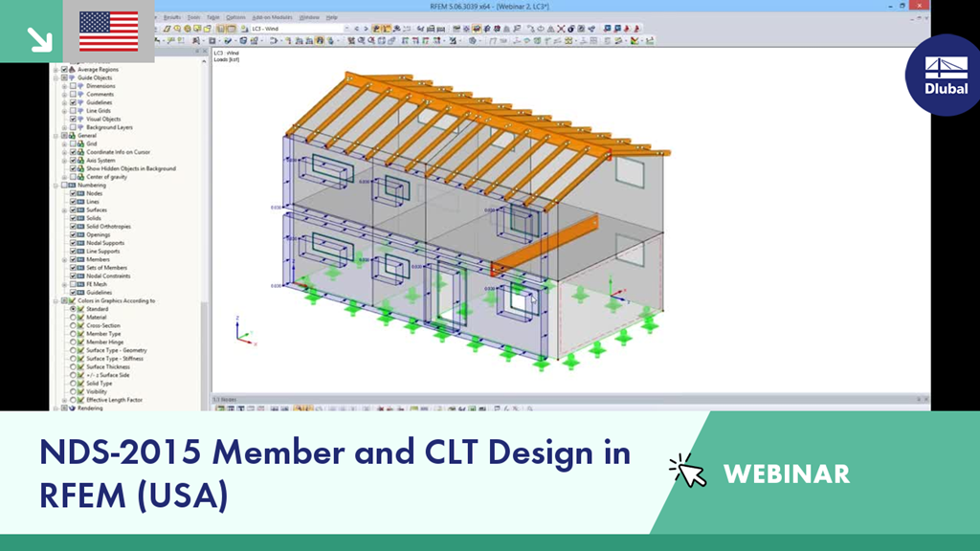This screenshot has height=551, width=980.
Task: Collapse the General tree node
Action: (56, 136)
